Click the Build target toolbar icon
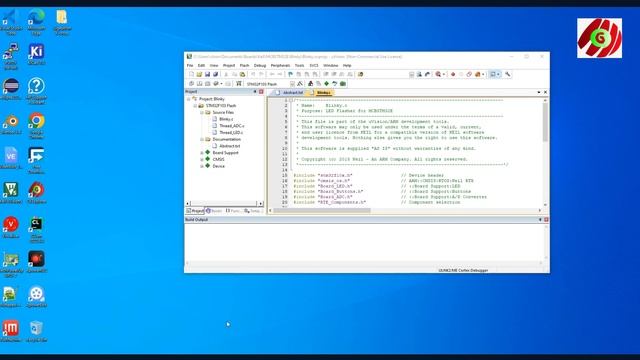640x360 pixels. coord(199,84)
